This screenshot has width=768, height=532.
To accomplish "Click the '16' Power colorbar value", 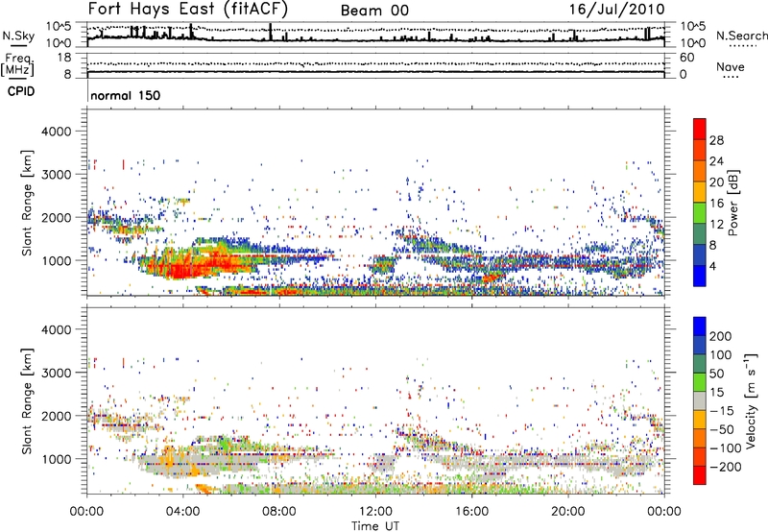I will pos(716,204).
